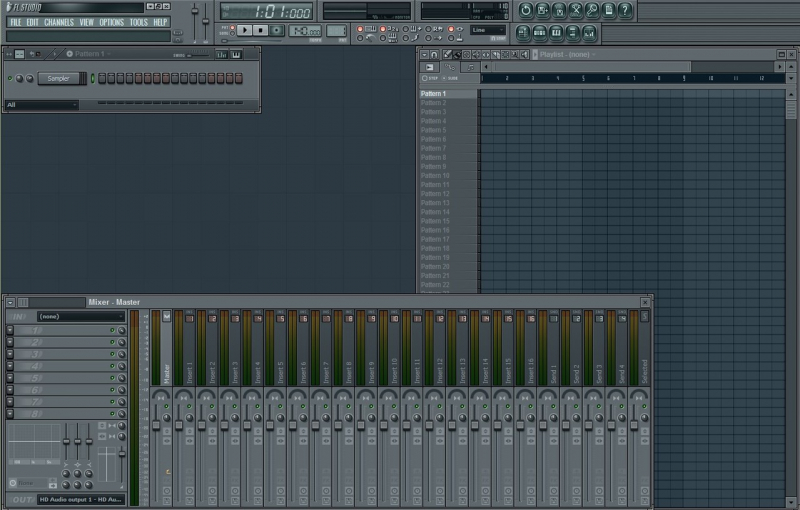The image size is (800, 510).
Task: Open the TOOLS menu
Action: tap(138, 22)
